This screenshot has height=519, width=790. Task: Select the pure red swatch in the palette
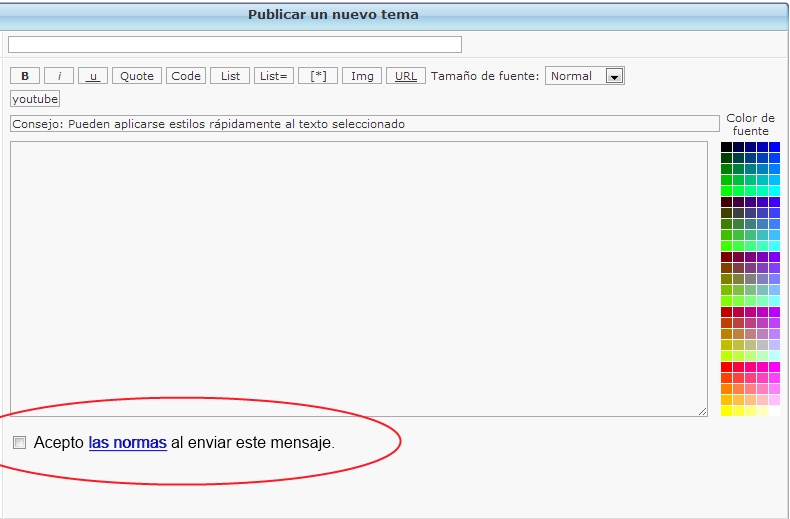pos(727,367)
